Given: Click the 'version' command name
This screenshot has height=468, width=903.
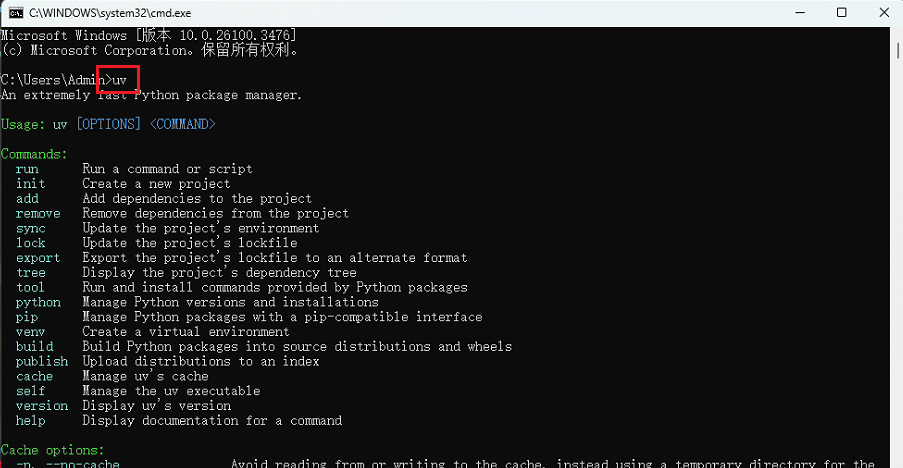Looking at the screenshot, I should pos(42,406).
